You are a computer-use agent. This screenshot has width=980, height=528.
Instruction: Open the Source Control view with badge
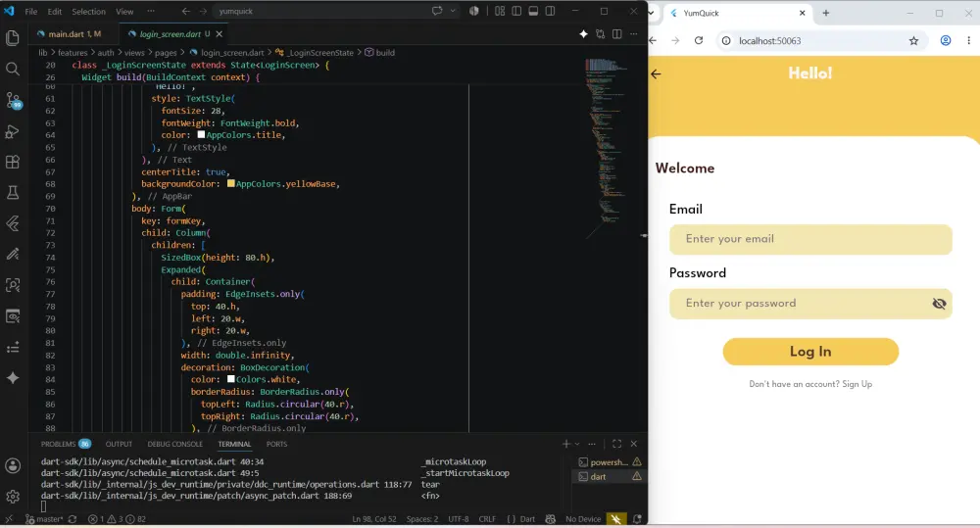coord(13,100)
